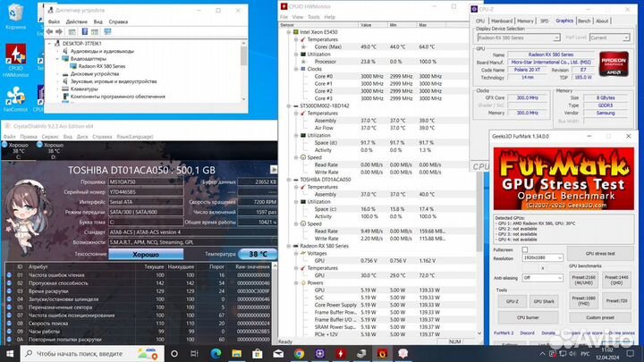Toggle the Fullscreen checkbox in FurMark
The image size is (644, 362).
(525, 249)
